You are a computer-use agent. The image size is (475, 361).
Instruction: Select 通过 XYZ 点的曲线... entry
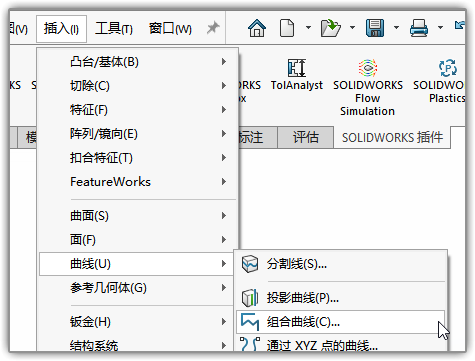point(341,344)
